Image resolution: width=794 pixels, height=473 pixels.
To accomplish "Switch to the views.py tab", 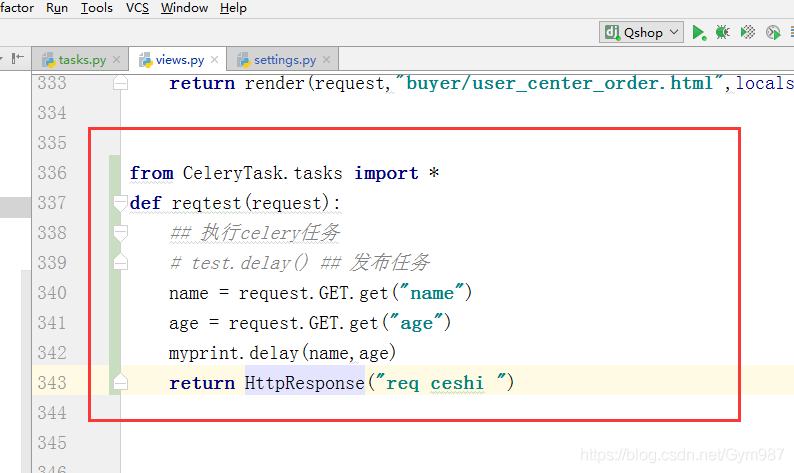I will 179,60.
